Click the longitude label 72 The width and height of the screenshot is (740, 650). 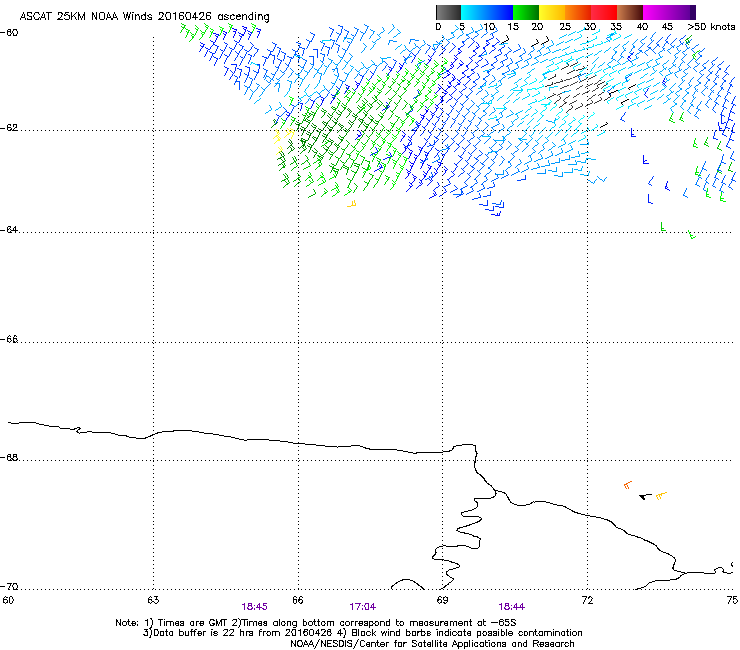(x=587, y=600)
